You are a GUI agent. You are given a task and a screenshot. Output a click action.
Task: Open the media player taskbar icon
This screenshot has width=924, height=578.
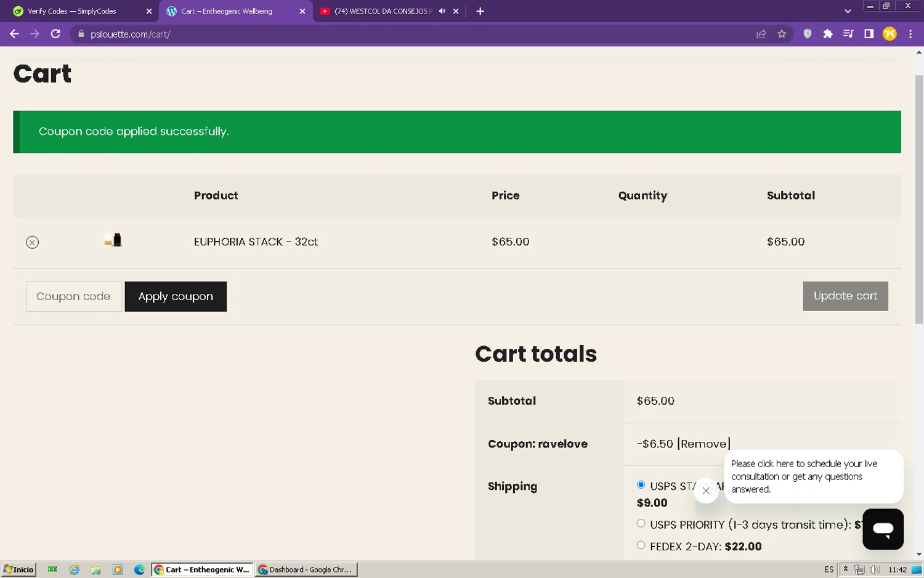tap(118, 569)
